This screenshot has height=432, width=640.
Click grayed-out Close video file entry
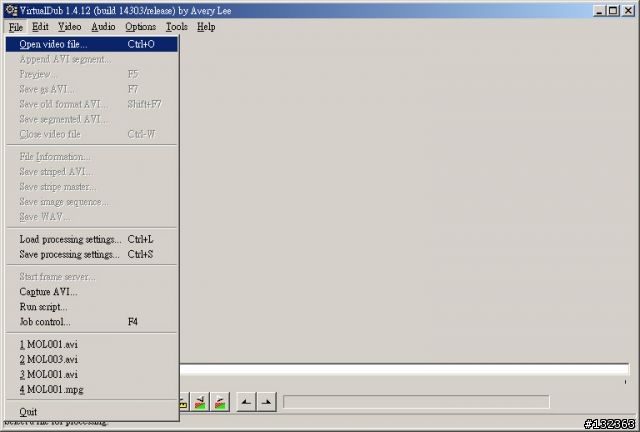(92, 134)
